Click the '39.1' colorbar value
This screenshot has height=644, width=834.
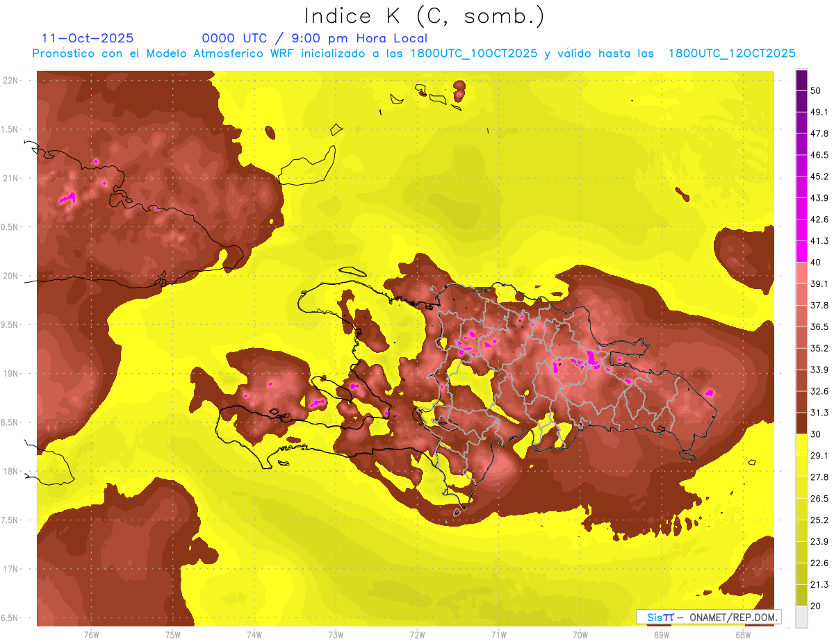(x=819, y=283)
